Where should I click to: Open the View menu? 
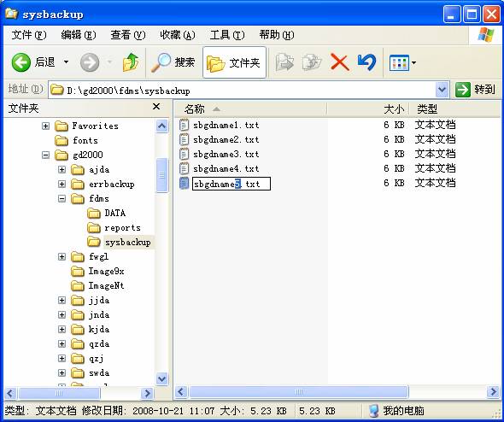(x=127, y=35)
